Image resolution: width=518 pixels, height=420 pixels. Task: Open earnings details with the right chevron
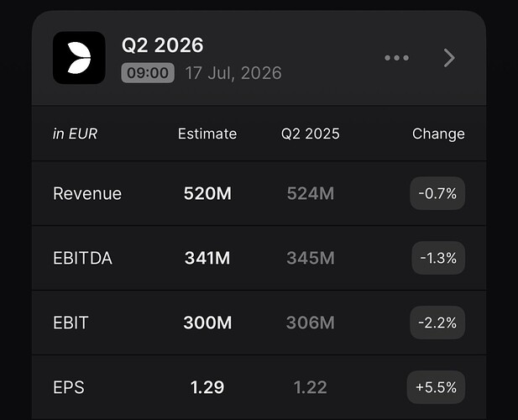[449, 58]
